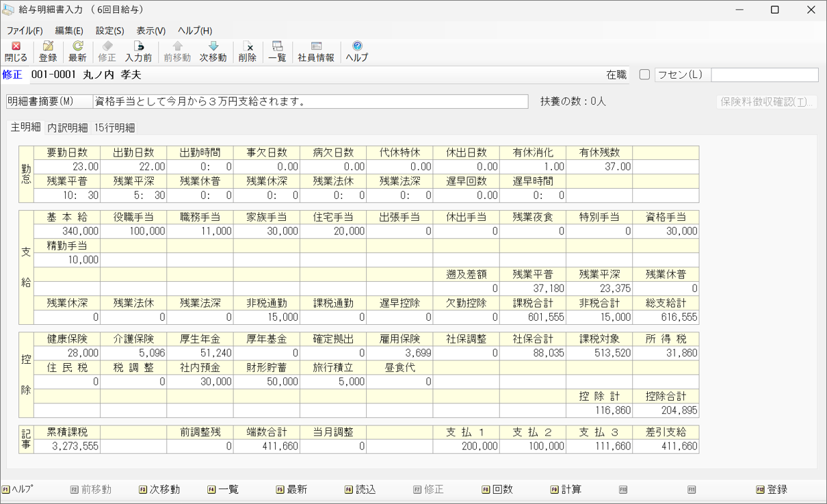Click the 次移動 (next) toolbar icon
Viewport: 827px width, 504px height.
coord(214,51)
